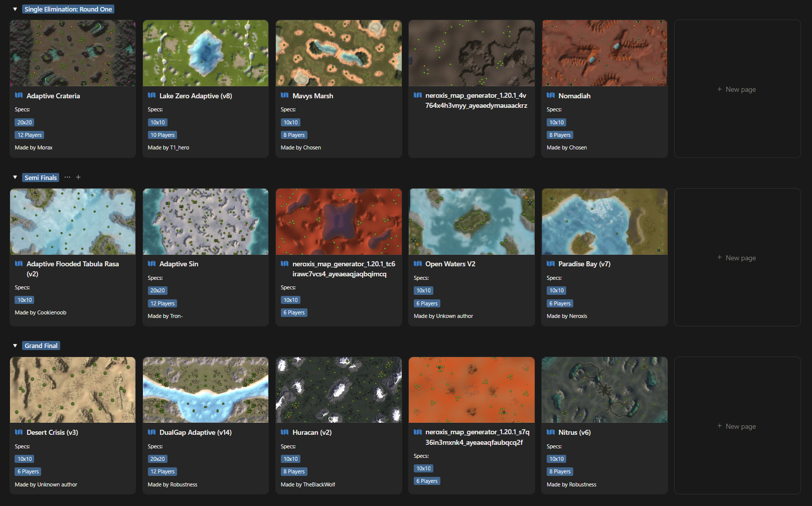Click the Single Elimination: Round One heading
Viewport: 812px width, 506px height.
pyautogui.click(x=68, y=9)
